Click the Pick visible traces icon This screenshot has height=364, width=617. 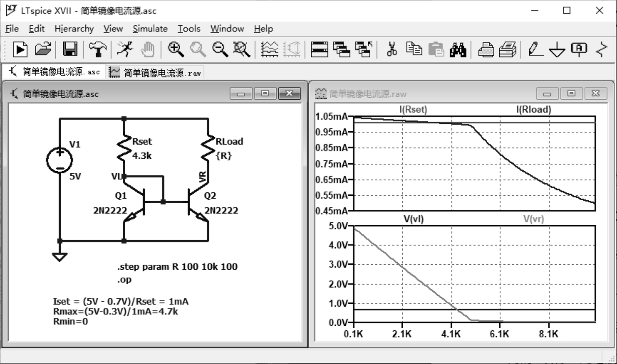tap(270, 50)
